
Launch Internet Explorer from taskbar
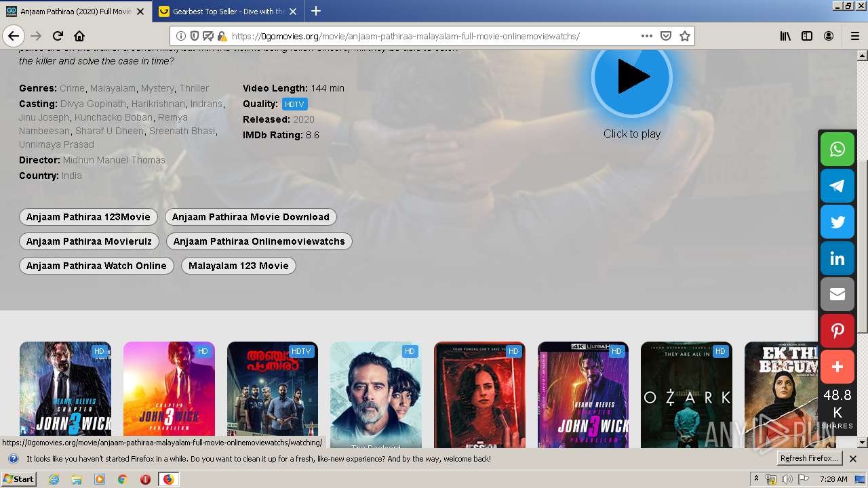coord(54,479)
